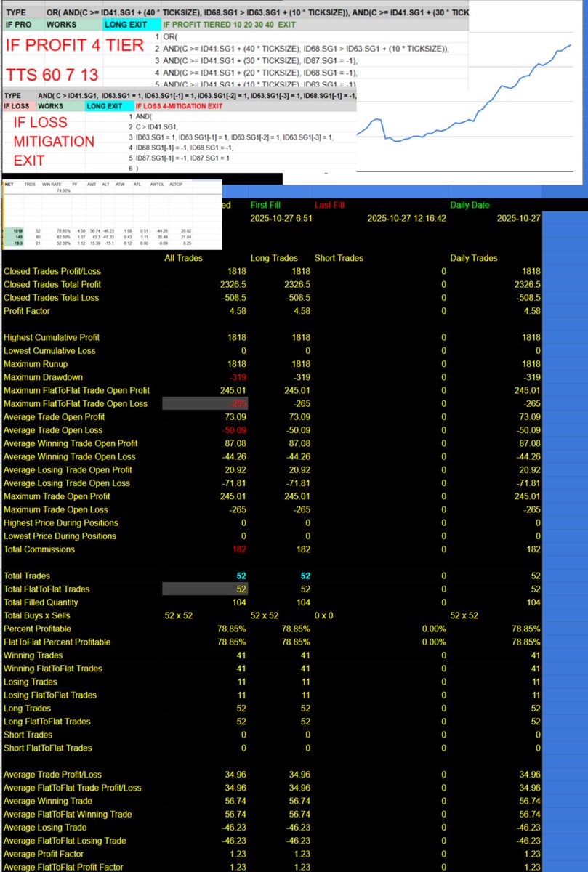Screen dimensions: 588x872
Task: Select the 'Long Trades' column header
Action: [x=275, y=258]
